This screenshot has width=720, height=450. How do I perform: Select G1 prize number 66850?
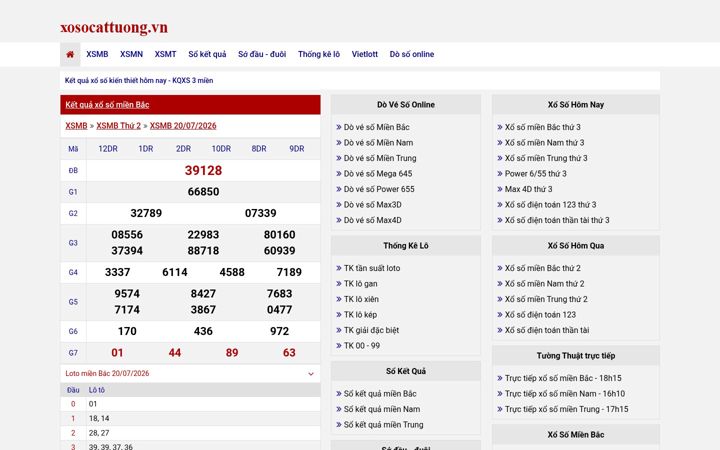(x=203, y=191)
